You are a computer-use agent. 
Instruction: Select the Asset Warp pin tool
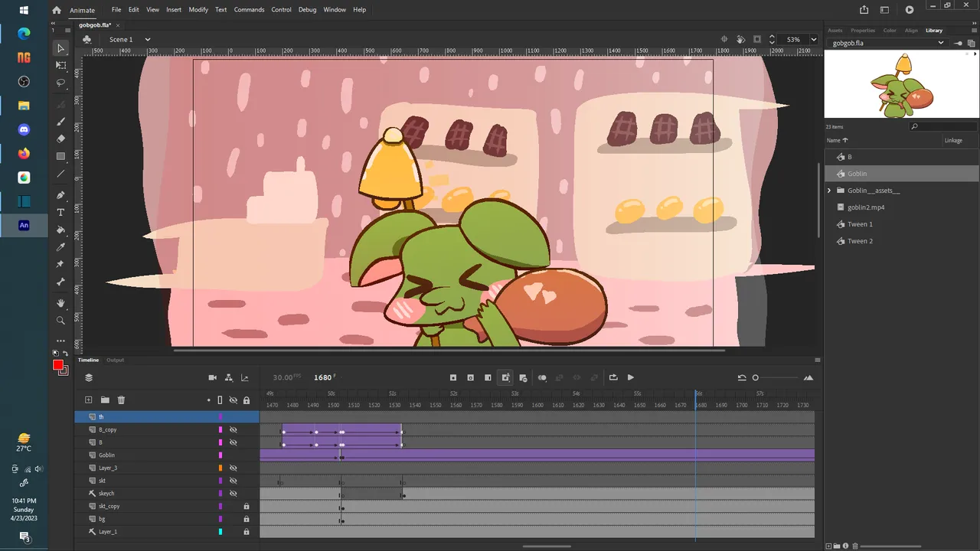pos(61,265)
